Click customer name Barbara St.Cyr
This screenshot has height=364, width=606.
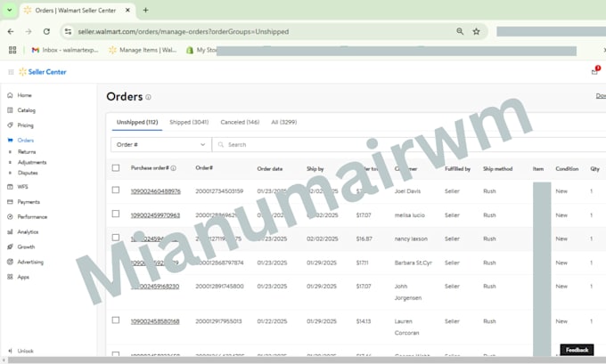(x=414, y=263)
